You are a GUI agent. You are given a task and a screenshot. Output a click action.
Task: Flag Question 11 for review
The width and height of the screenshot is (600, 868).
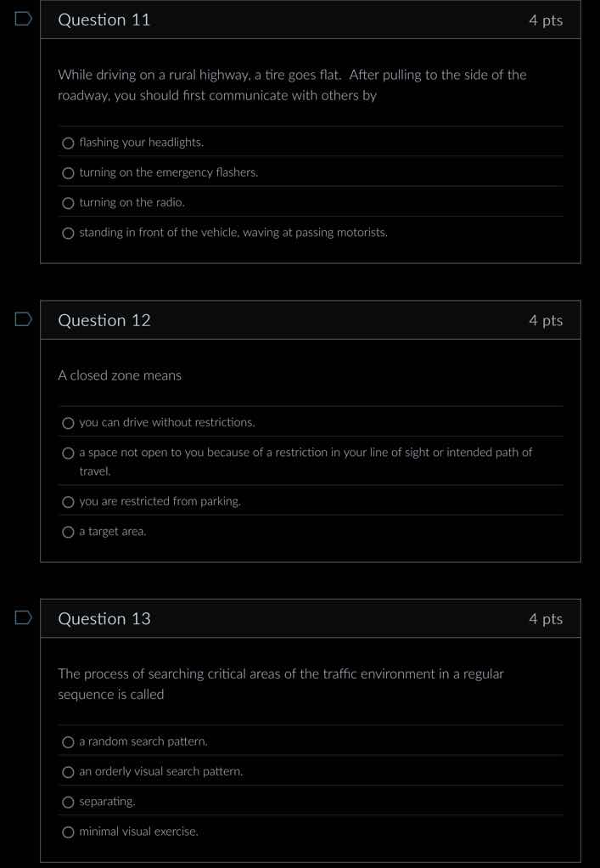[x=21, y=20]
